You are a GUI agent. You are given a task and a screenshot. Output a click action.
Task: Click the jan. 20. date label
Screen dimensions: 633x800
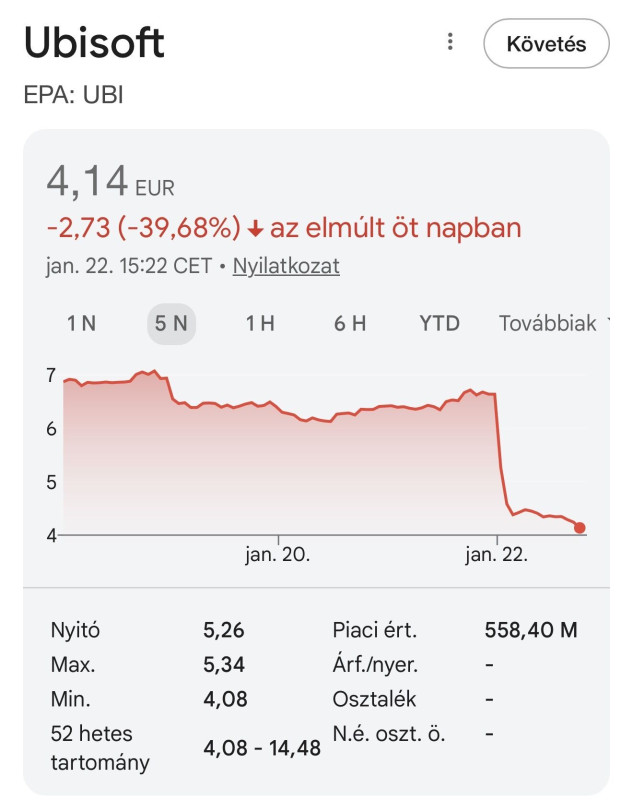pos(278,556)
